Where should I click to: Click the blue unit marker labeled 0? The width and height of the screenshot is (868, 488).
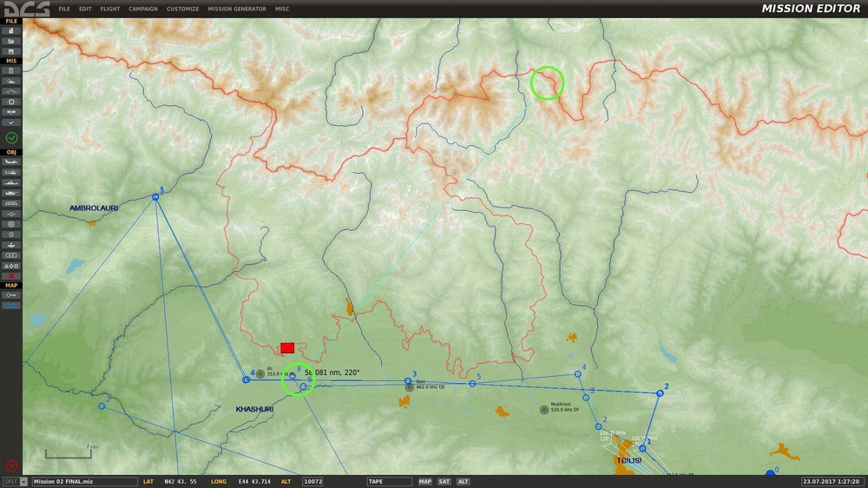[x=770, y=473]
